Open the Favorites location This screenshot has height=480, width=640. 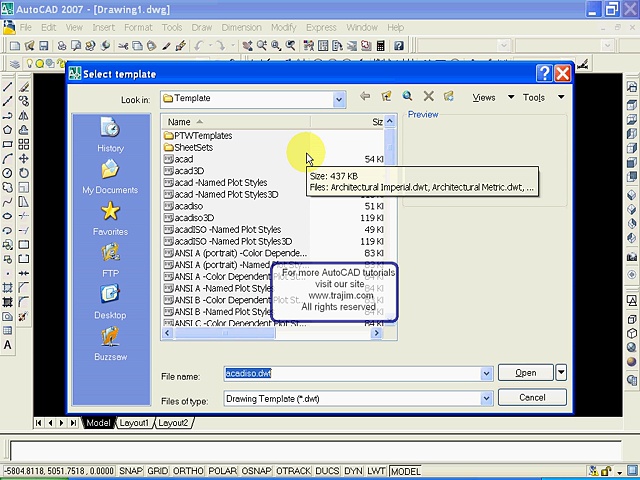pos(110,214)
